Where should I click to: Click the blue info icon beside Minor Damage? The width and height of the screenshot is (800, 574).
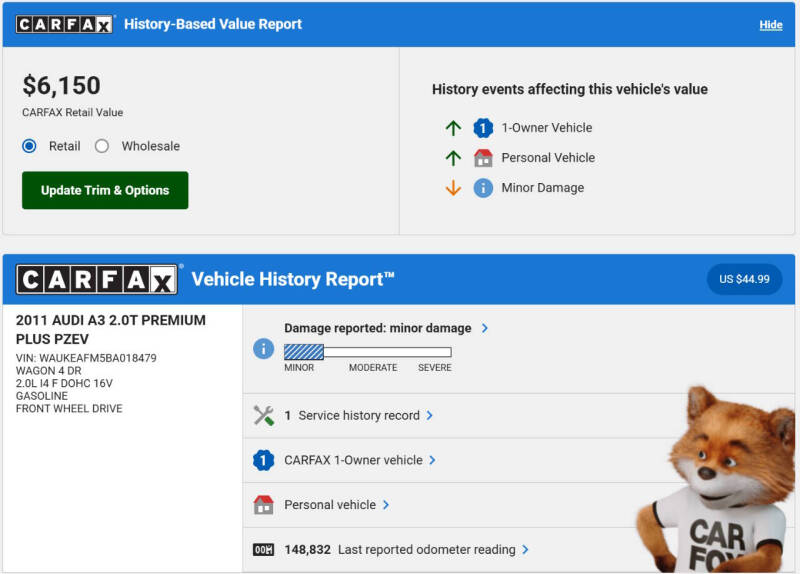(x=483, y=188)
